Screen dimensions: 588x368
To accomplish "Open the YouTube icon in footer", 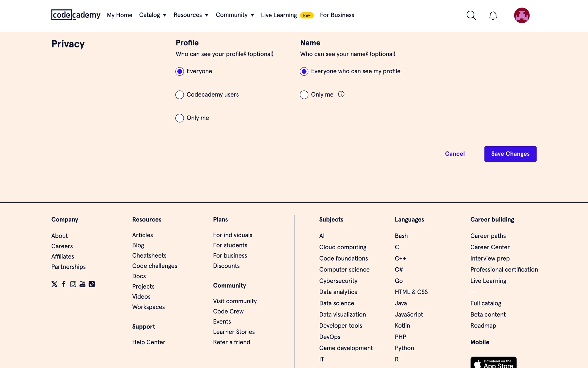I will [82, 284].
